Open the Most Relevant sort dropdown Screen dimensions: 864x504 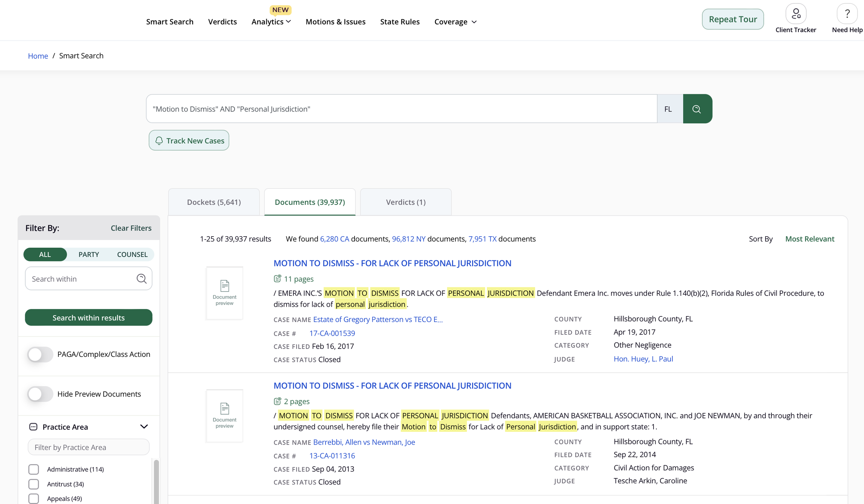click(x=809, y=239)
